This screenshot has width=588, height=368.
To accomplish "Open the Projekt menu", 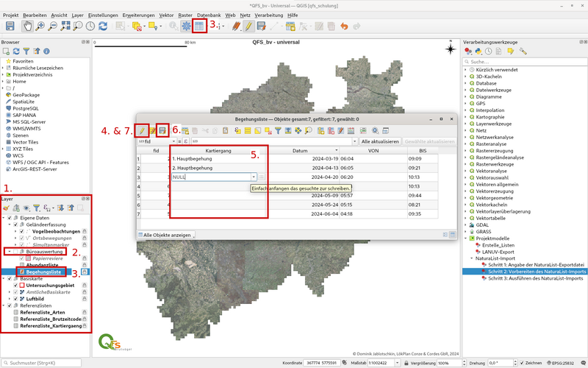I will click(11, 15).
